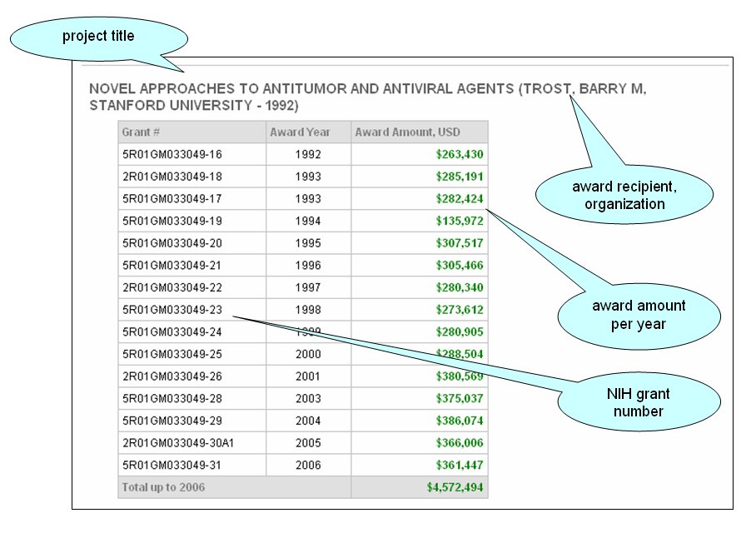The height and width of the screenshot is (548, 756).
Task: Click the award year 2006 cell
Action: click(x=308, y=465)
